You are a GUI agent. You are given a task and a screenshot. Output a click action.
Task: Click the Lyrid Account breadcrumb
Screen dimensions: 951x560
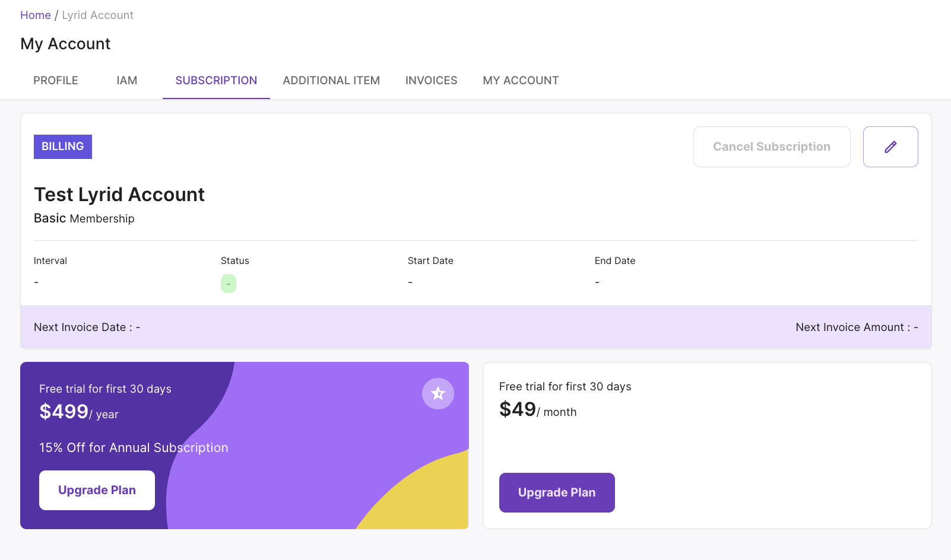click(97, 15)
